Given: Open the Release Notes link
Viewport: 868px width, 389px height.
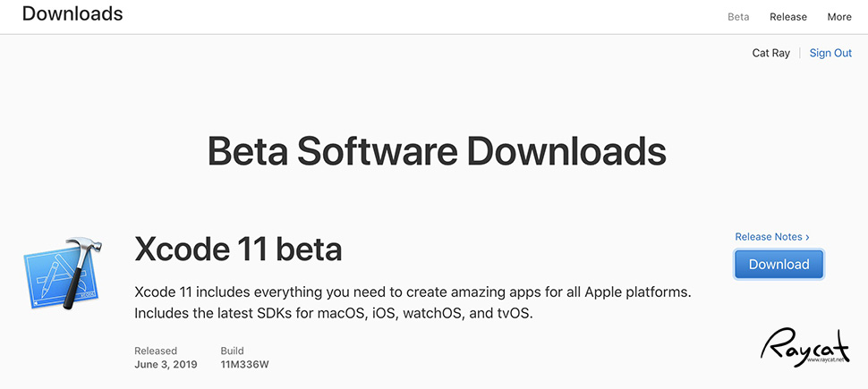Looking at the screenshot, I should 772,237.
